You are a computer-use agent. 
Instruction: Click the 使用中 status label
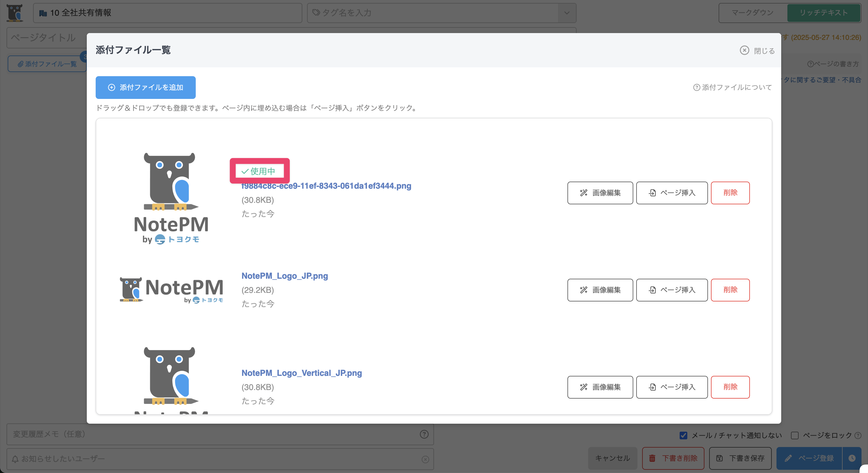259,171
